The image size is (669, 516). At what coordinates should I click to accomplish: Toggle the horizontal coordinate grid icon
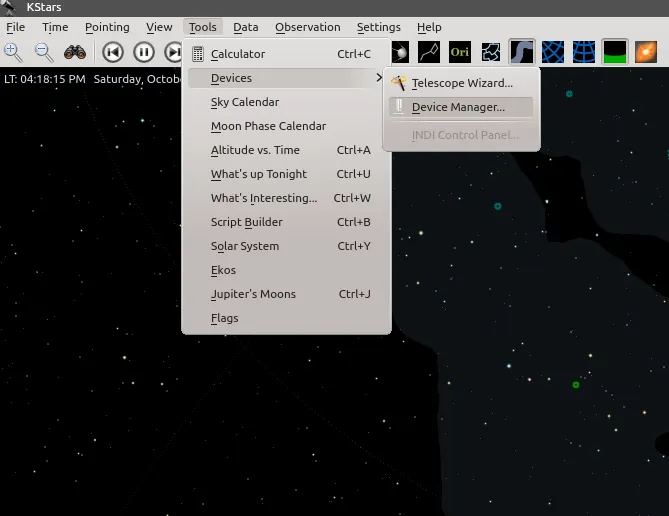[584, 52]
